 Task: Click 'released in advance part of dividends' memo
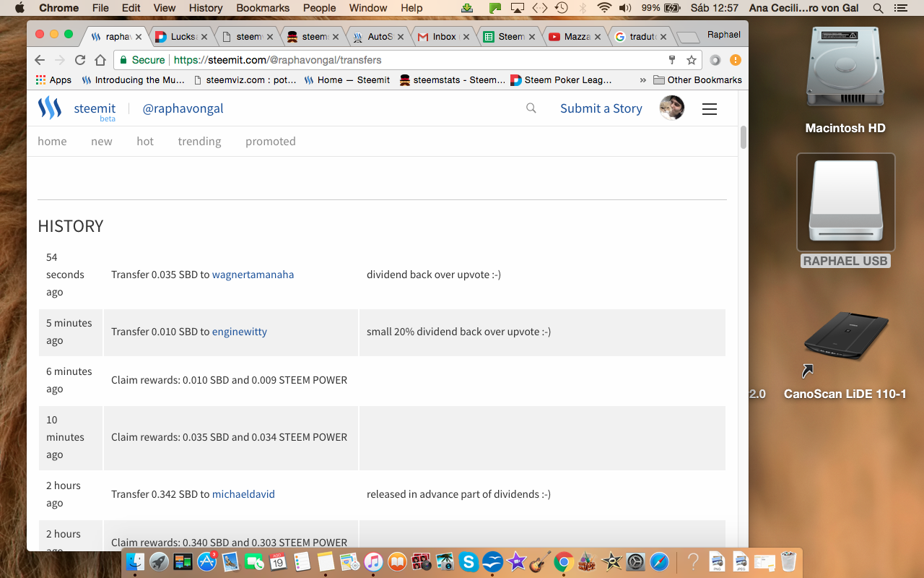point(458,494)
